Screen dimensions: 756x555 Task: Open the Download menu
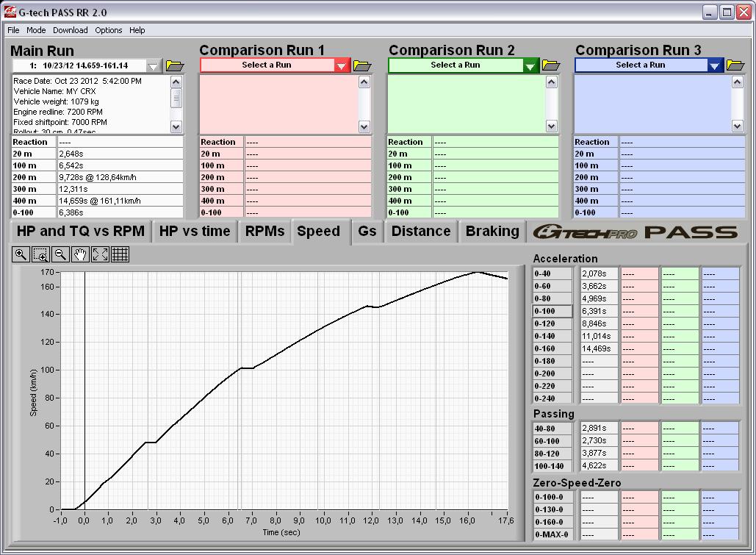[70, 30]
